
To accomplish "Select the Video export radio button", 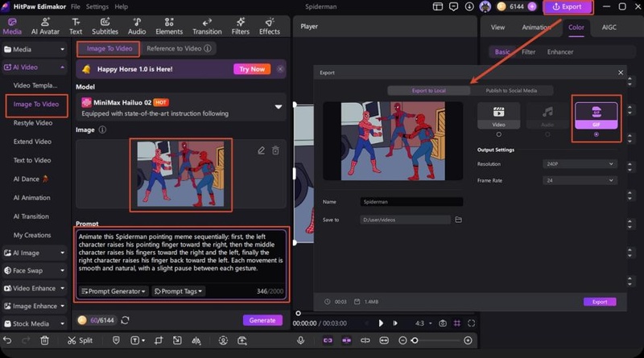I will (x=498, y=134).
